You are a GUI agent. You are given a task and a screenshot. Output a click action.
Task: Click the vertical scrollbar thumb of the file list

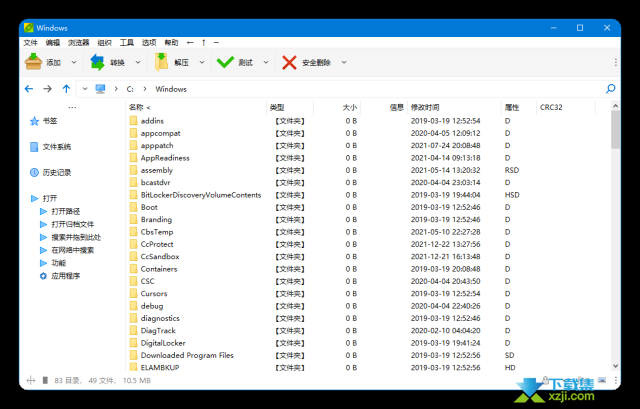(x=616, y=130)
